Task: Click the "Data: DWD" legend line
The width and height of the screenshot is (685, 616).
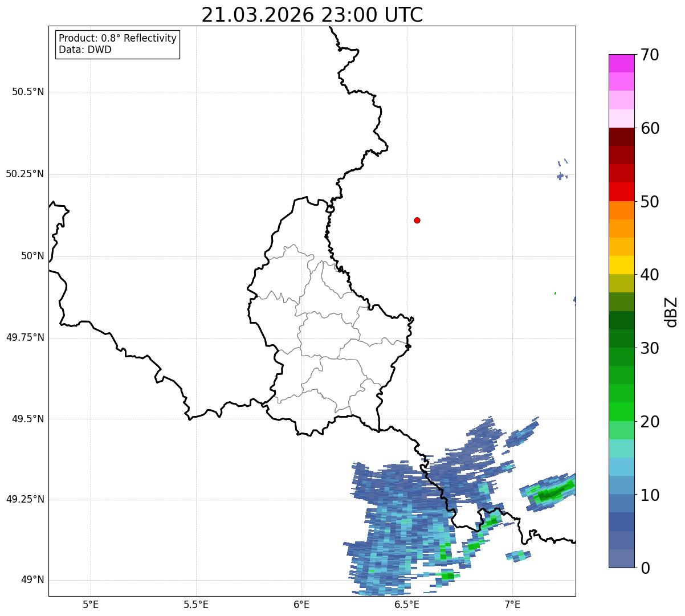Action: (85, 50)
